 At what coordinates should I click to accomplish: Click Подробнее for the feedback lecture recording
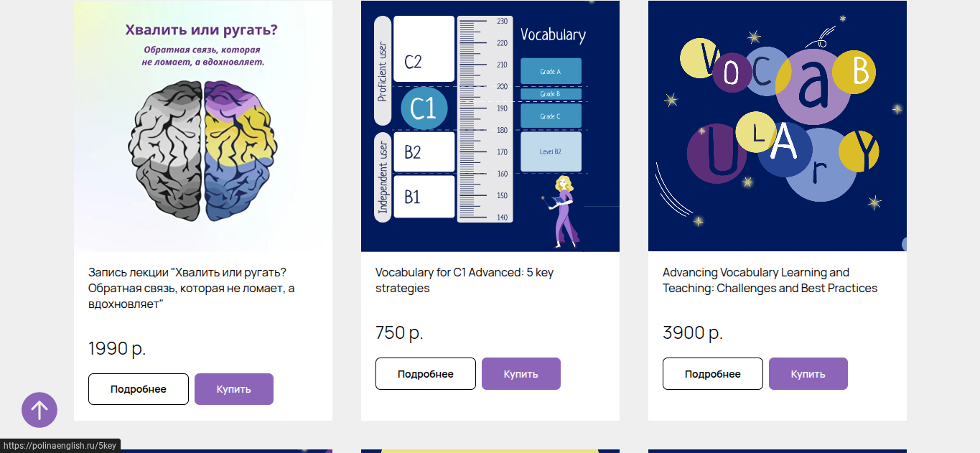tap(139, 389)
